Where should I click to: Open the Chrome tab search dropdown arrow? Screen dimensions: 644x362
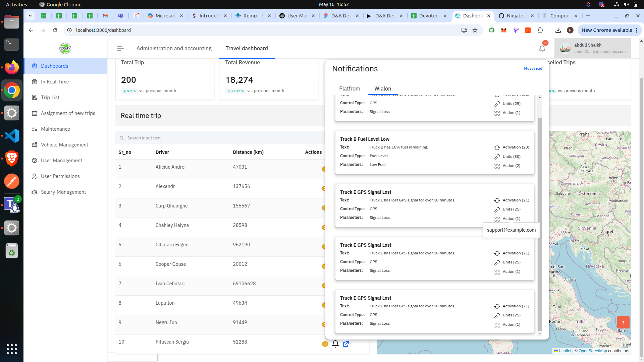[x=30, y=16]
